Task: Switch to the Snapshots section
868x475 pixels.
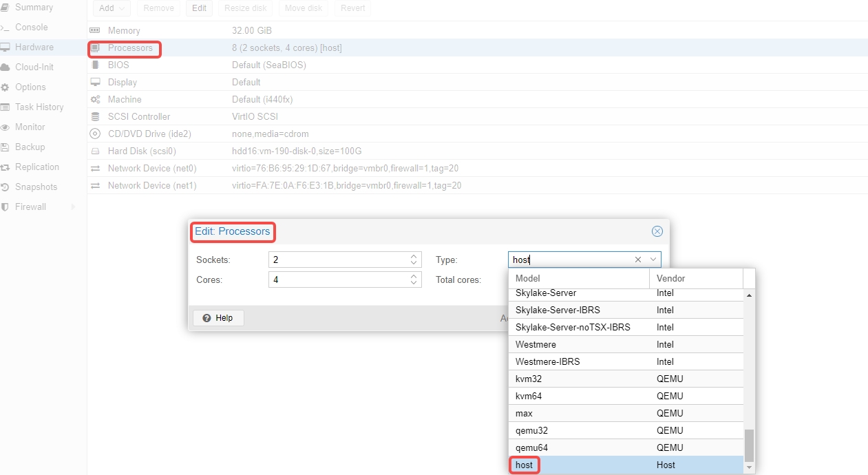Action: [x=38, y=187]
